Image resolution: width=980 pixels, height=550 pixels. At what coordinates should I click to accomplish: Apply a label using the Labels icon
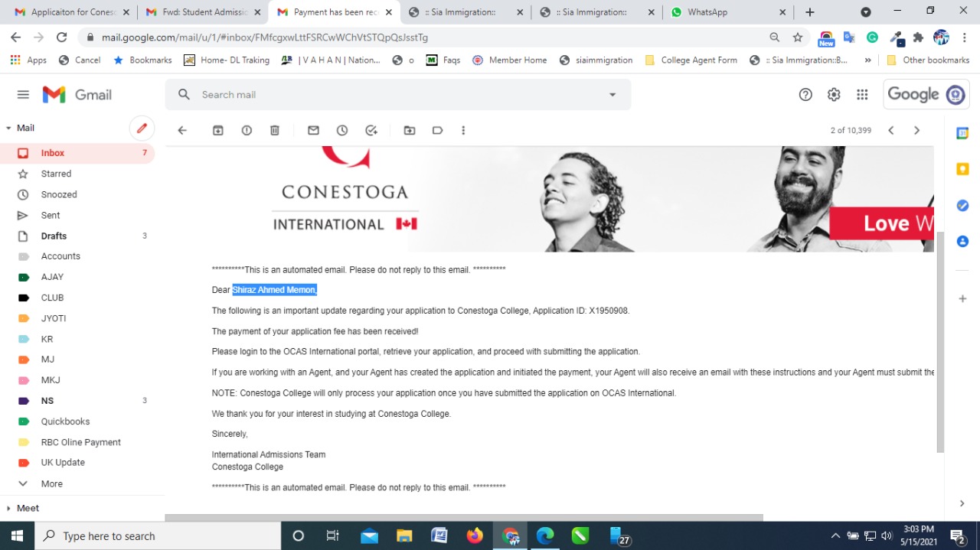pos(438,131)
